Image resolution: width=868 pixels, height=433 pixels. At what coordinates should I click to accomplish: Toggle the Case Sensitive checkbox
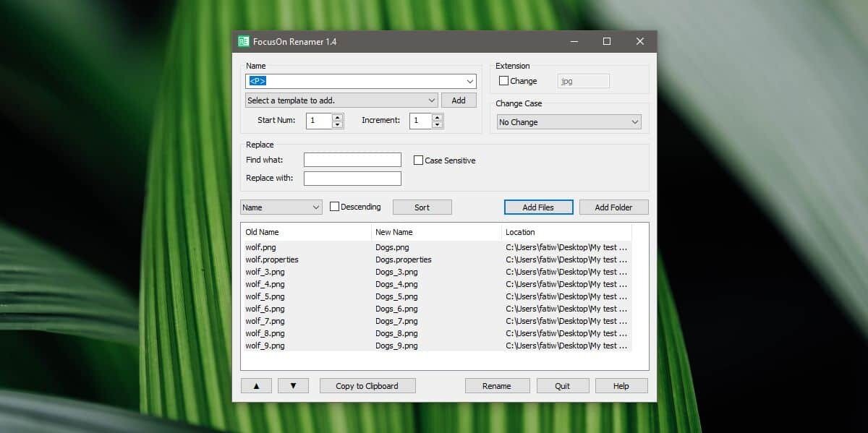pyautogui.click(x=418, y=160)
